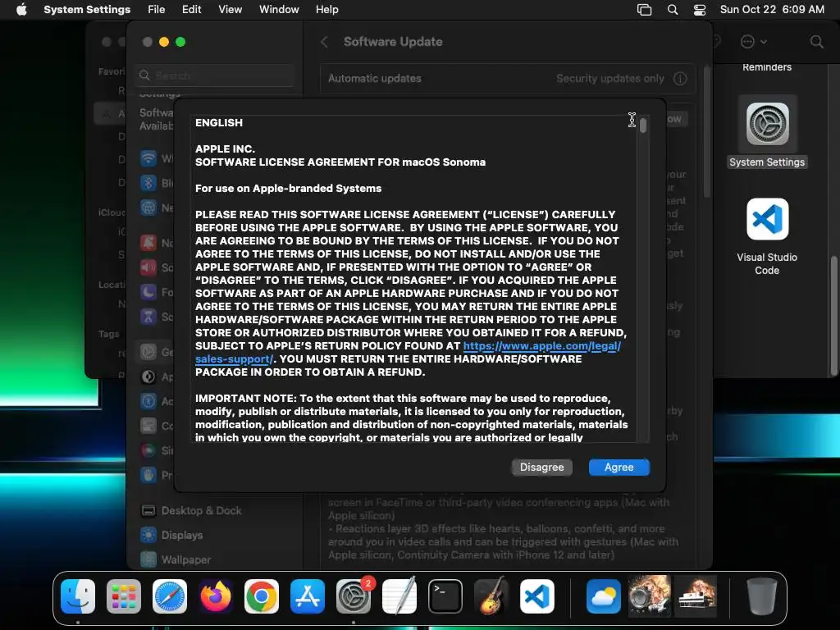
Task: Click the Software Update pane title
Action: tap(393, 42)
